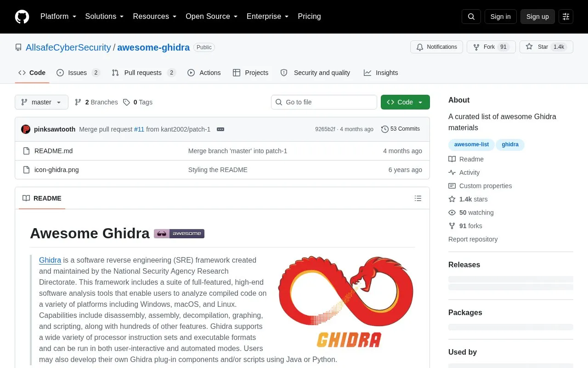Open the README.md file
The image size is (588, 368).
point(53,151)
